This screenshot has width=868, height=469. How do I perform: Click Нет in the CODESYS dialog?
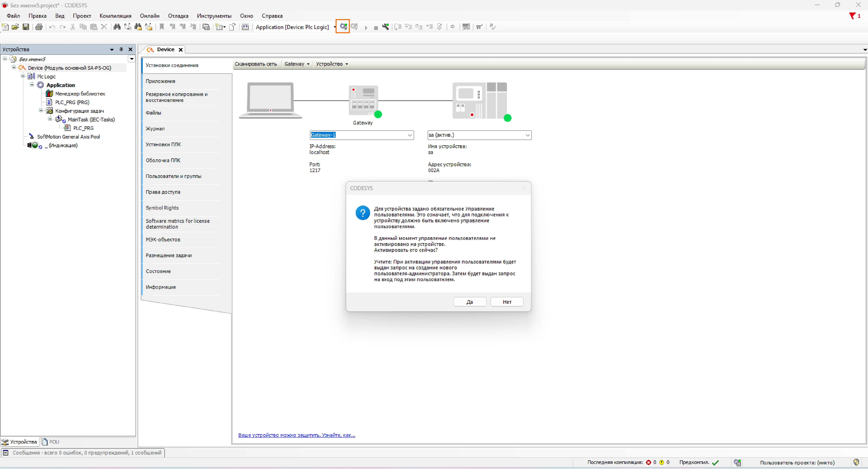(507, 302)
